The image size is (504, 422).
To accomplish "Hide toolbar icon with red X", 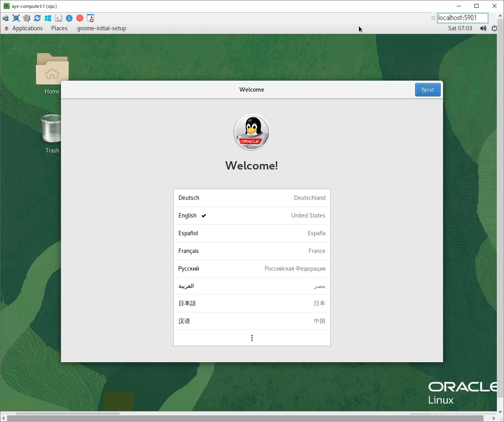I will click(x=90, y=18).
